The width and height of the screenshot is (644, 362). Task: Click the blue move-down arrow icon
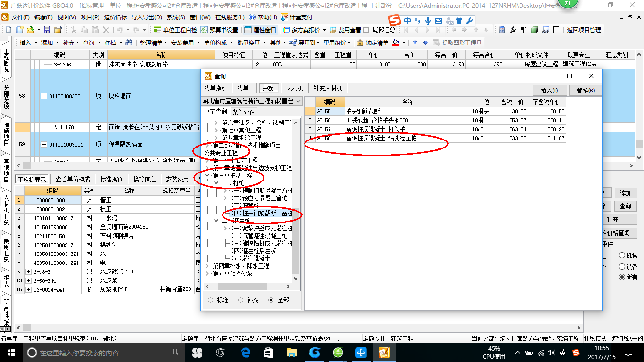[425, 42]
